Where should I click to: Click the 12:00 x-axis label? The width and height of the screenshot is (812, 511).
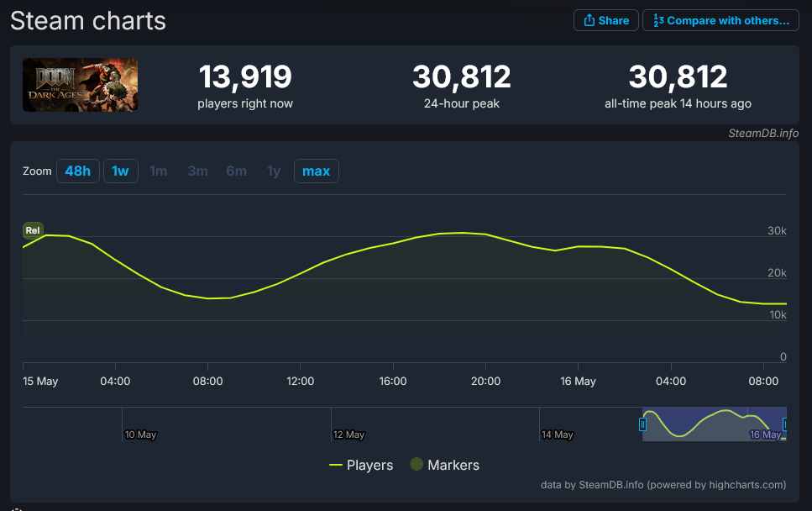301,381
